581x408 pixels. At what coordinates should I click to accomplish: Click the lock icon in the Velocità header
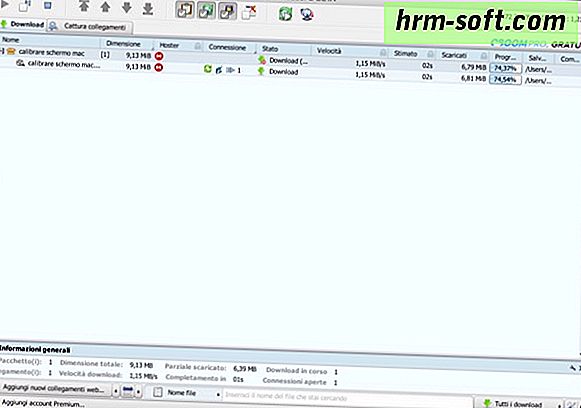383,53
